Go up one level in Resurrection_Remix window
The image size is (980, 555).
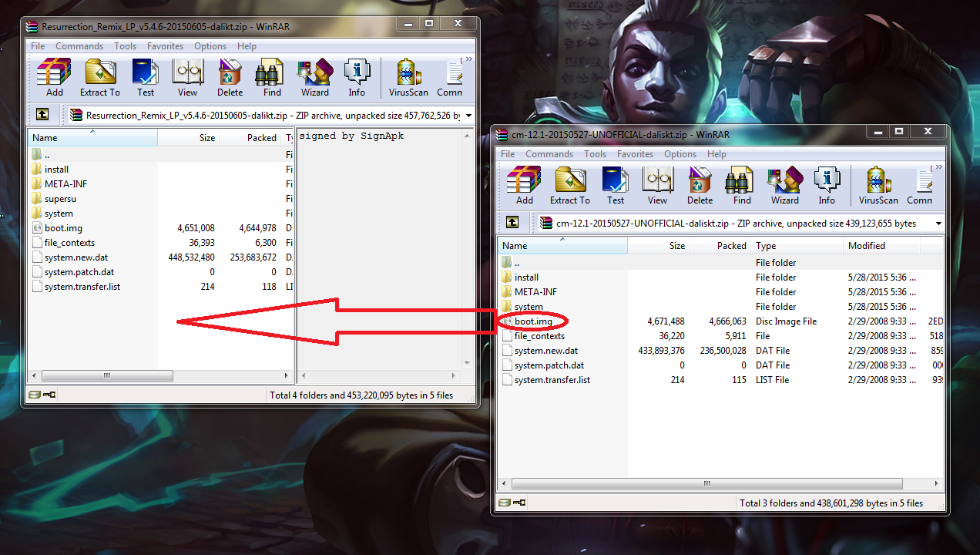42,115
